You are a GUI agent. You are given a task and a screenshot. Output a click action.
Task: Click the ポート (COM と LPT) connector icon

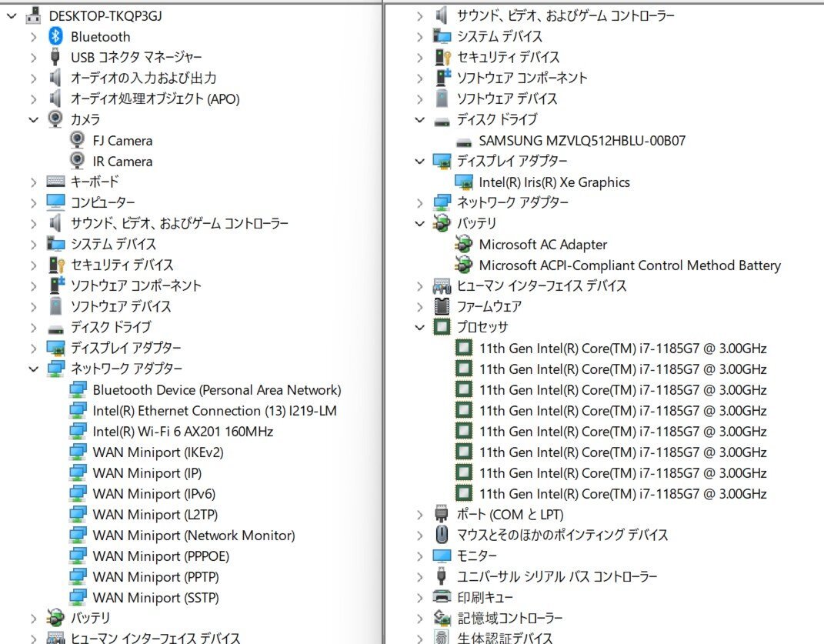pyautogui.click(x=442, y=514)
